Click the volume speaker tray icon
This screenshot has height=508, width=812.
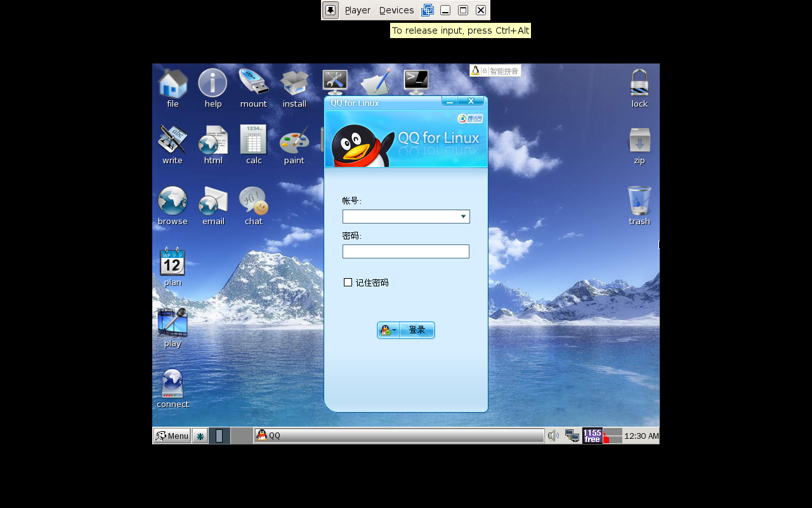pos(554,436)
